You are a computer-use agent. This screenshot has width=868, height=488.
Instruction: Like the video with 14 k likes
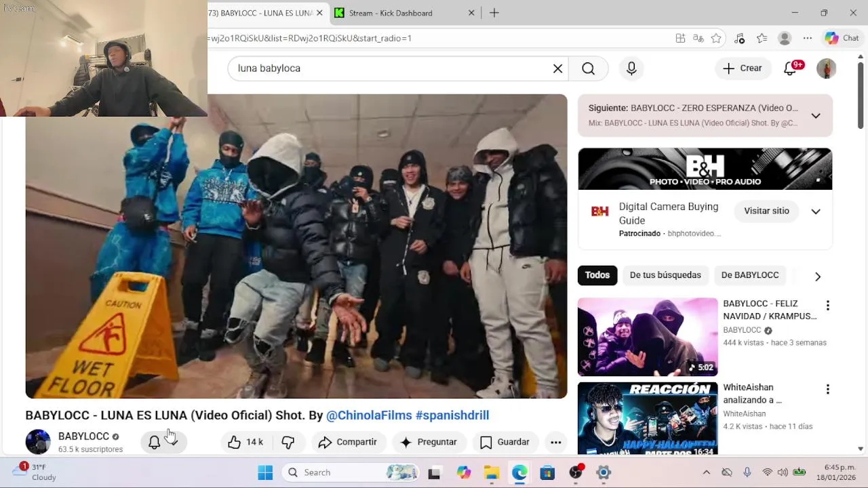coord(247,442)
